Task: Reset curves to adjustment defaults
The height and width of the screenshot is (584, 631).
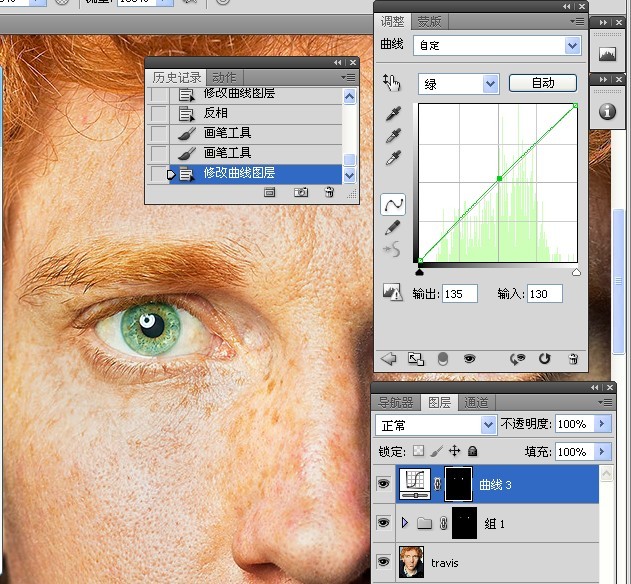Action: click(x=544, y=358)
